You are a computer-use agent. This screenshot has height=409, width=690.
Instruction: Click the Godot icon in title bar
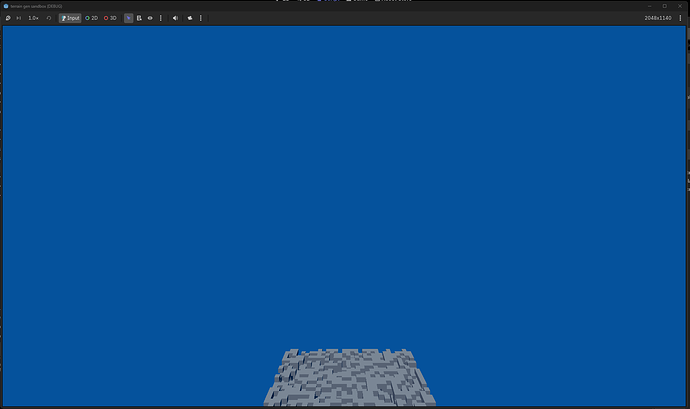click(6, 6)
